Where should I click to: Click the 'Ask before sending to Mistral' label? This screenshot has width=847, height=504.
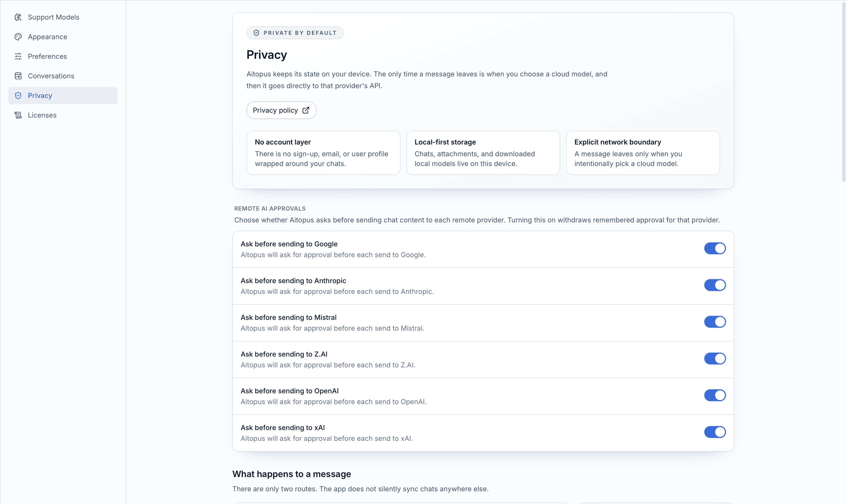click(288, 318)
